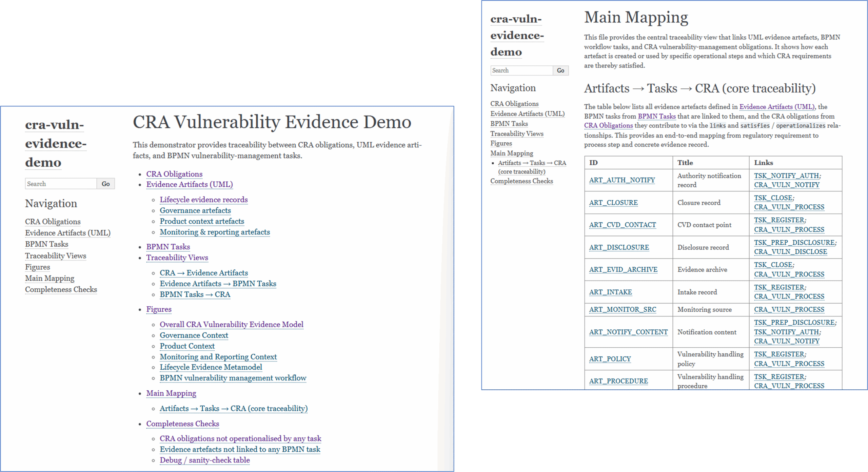Open the cra-vuln-evidence-demo title link in the Main Mapping window
The height and width of the screenshot is (472, 868).
(x=517, y=35)
